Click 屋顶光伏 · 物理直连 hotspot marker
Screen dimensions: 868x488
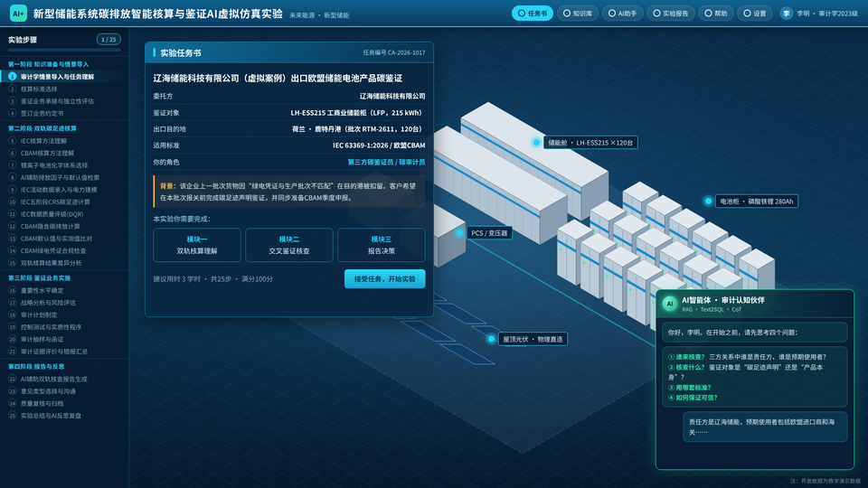click(x=491, y=339)
